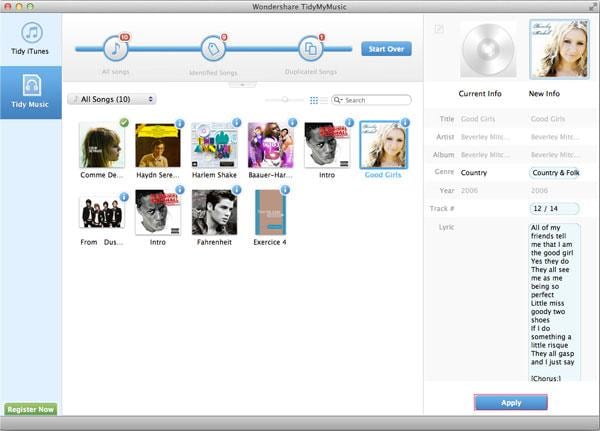Screen dimensions: 600x431
Task: Click the new Title value Good Girls
Action: pos(548,119)
